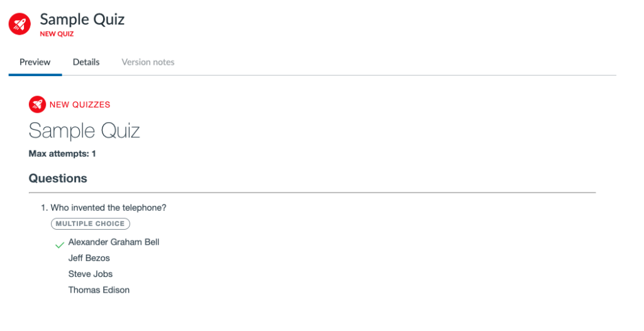Screen dimensions: 644x331
Task: Click the green checkmark next to Alexander Graham Bell
Action: 60,245
